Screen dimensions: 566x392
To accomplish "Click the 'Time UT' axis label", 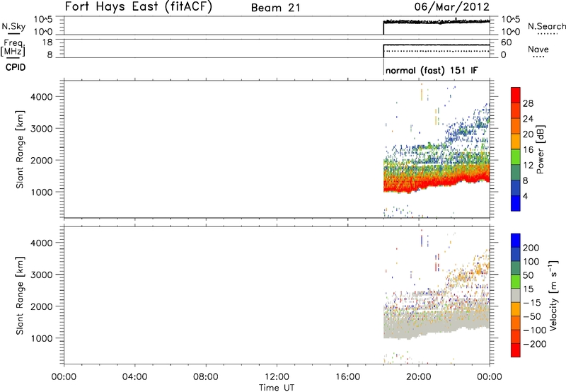I will click(x=277, y=388).
